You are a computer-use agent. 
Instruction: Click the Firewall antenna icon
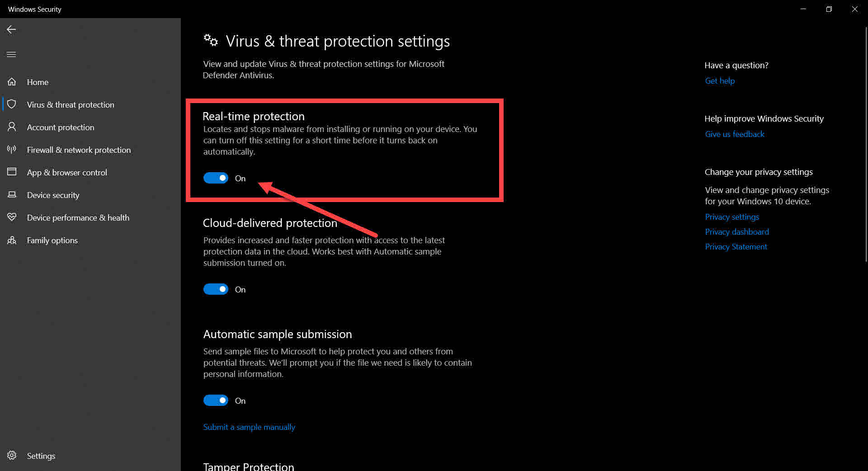12,150
